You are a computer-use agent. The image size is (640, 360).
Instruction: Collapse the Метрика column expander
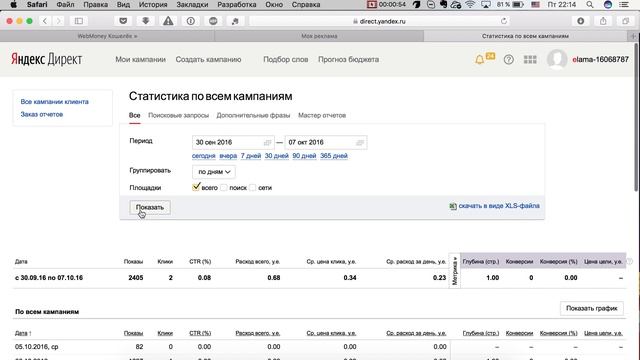[x=455, y=271]
